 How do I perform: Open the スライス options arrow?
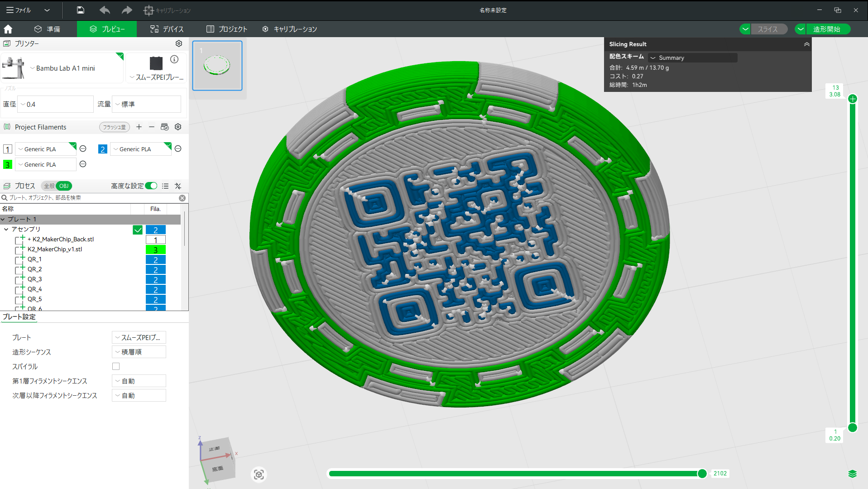point(745,29)
